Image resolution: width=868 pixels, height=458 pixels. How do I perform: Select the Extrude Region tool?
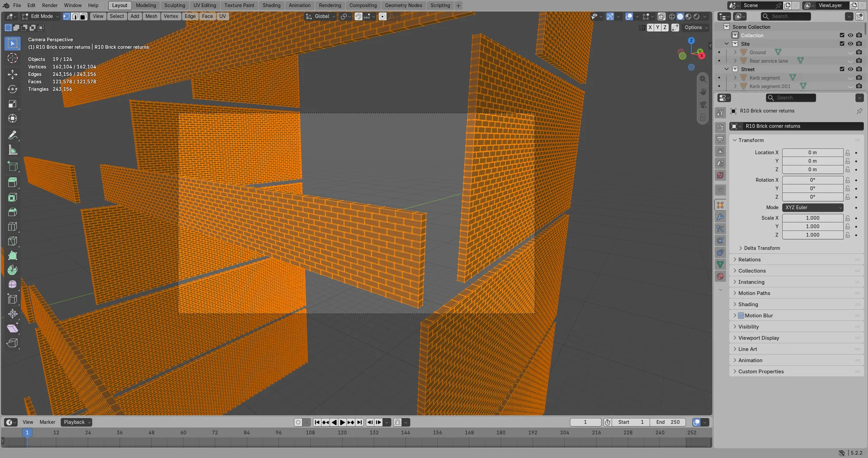pos(13,182)
